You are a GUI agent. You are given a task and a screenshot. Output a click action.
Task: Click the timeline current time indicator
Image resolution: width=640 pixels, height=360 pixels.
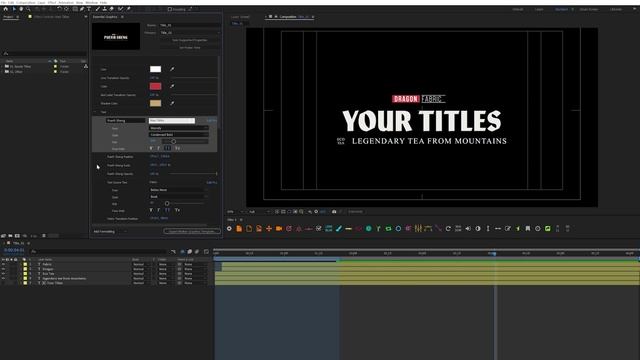coord(495,253)
